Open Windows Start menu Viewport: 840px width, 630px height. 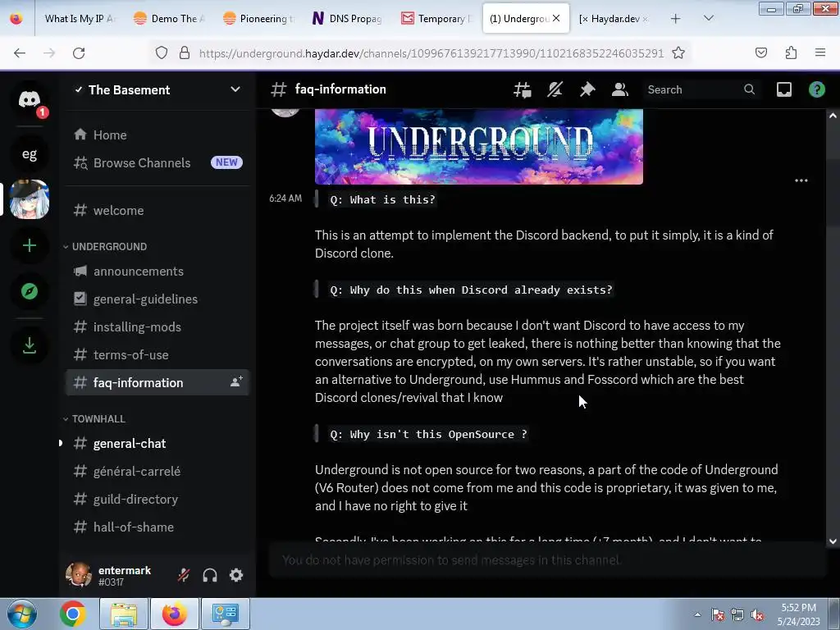click(x=21, y=614)
